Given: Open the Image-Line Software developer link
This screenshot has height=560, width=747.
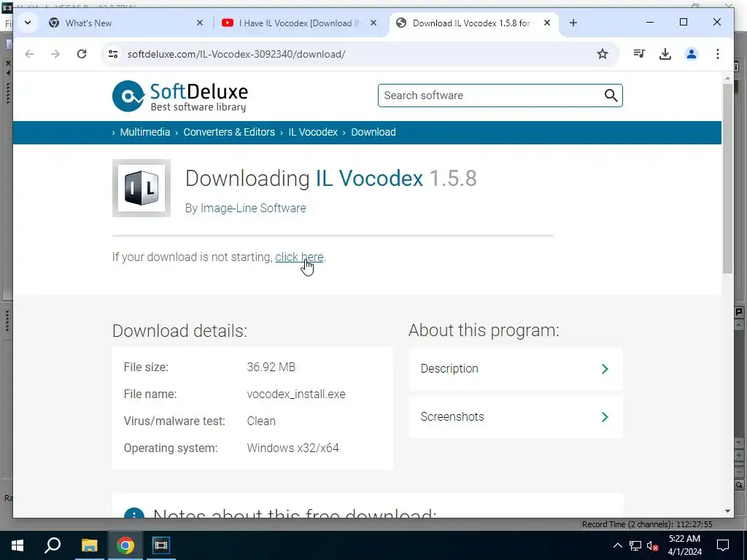Looking at the screenshot, I should [x=253, y=208].
